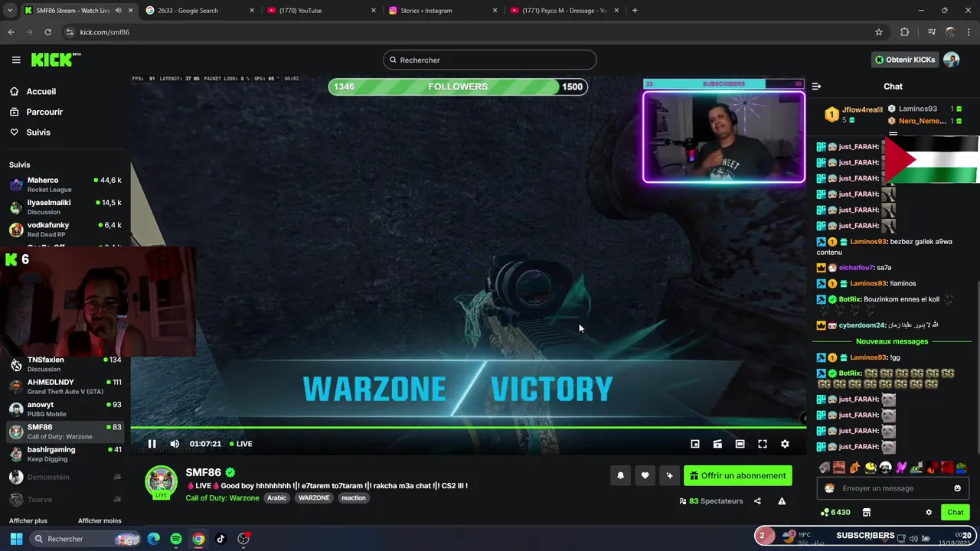Viewport: 980px width, 551px height.
Task: Open Maherco channel in followed list
Action: (65, 184)
